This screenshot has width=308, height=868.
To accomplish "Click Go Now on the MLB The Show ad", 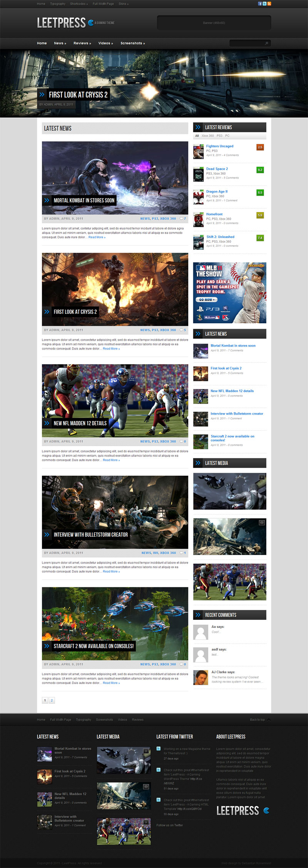I will [207, 299].
